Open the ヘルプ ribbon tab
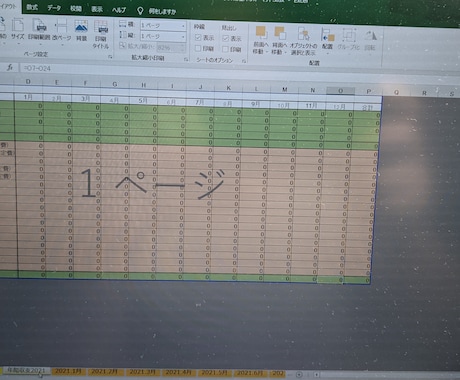This screenshot has height=380, width=460. 119,10
